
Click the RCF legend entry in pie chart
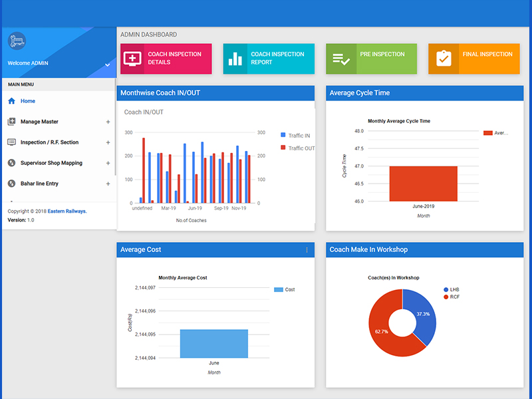[x=452, y=297]
